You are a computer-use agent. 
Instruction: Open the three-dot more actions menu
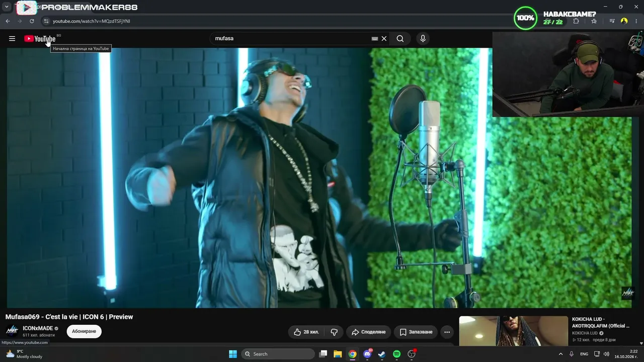[447, 332]
